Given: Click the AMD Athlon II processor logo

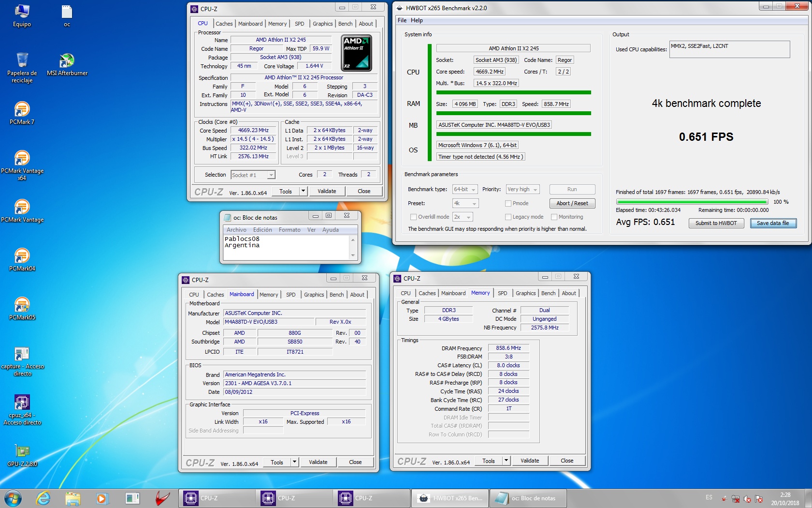Looking at the screenshot, I should [x=356, y=53].
